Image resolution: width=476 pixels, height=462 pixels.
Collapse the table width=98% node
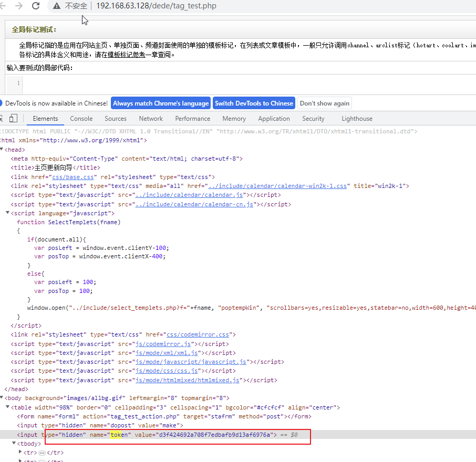pos(7,407)
